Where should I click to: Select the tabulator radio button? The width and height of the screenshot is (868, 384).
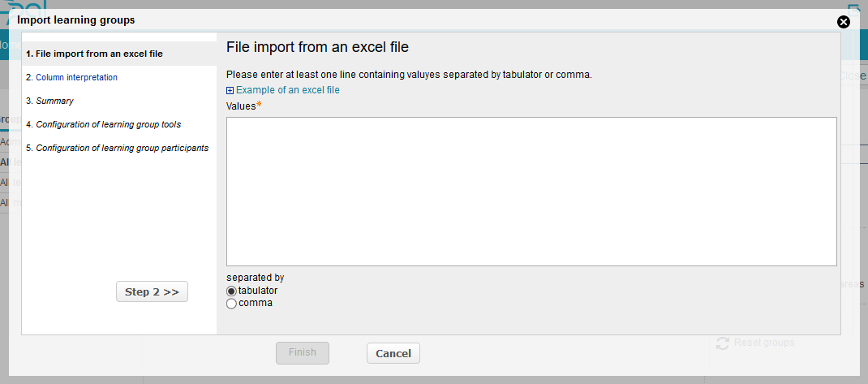231,291
